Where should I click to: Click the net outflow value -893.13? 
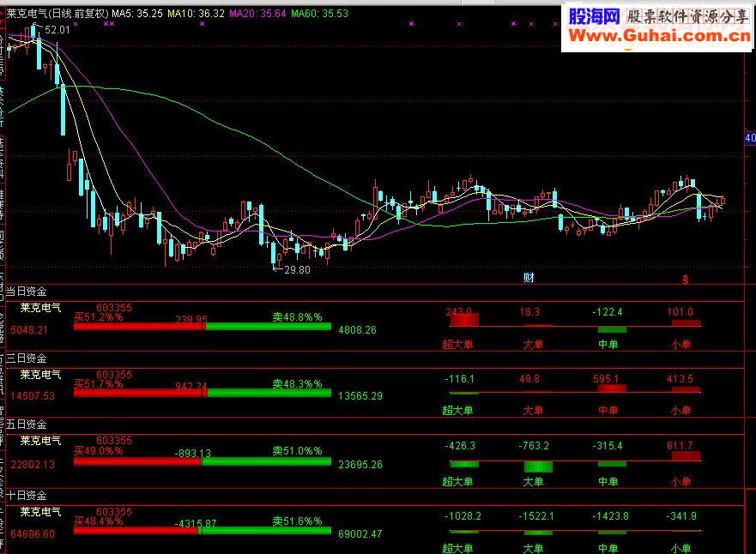(x=193, y=454)
